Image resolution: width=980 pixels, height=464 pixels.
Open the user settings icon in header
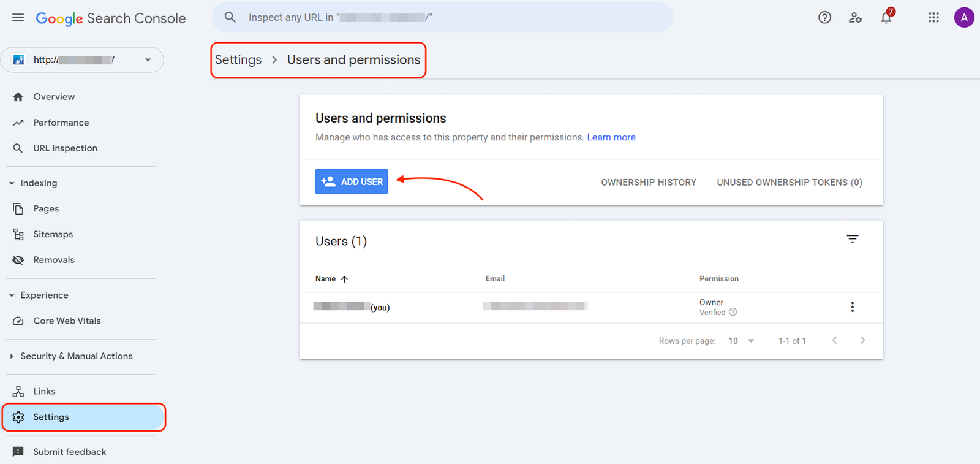855,18
